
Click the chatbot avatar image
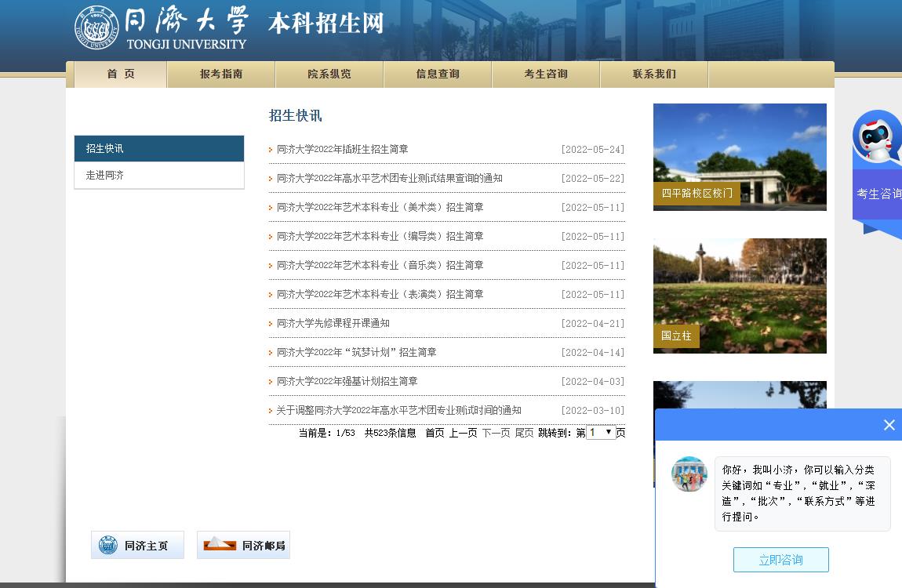pyautogui.click(x=689, y=474)
